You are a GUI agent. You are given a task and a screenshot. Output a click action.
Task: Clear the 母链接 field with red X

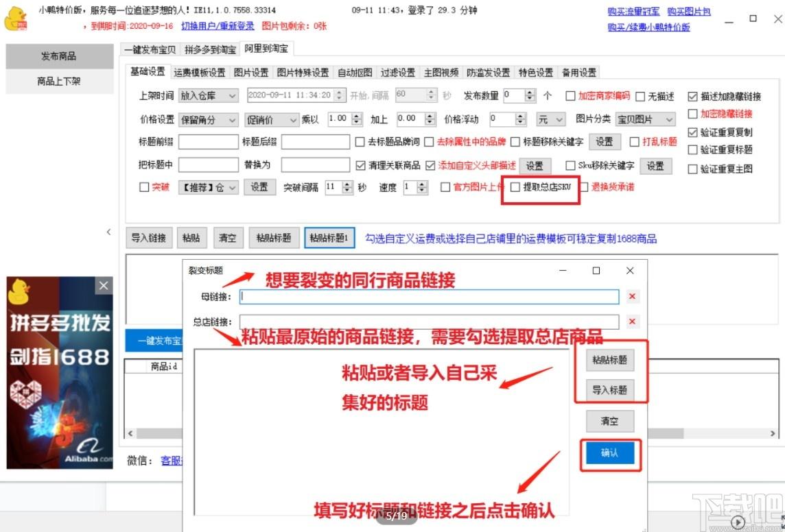[632, 296]
